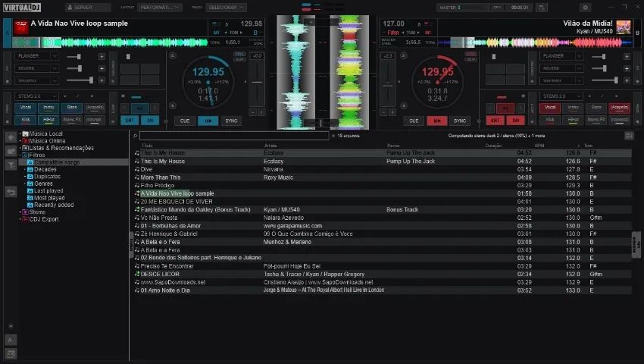644x364 pixels.
Task: Select the Decades filter folder
Action: point(45,169)
